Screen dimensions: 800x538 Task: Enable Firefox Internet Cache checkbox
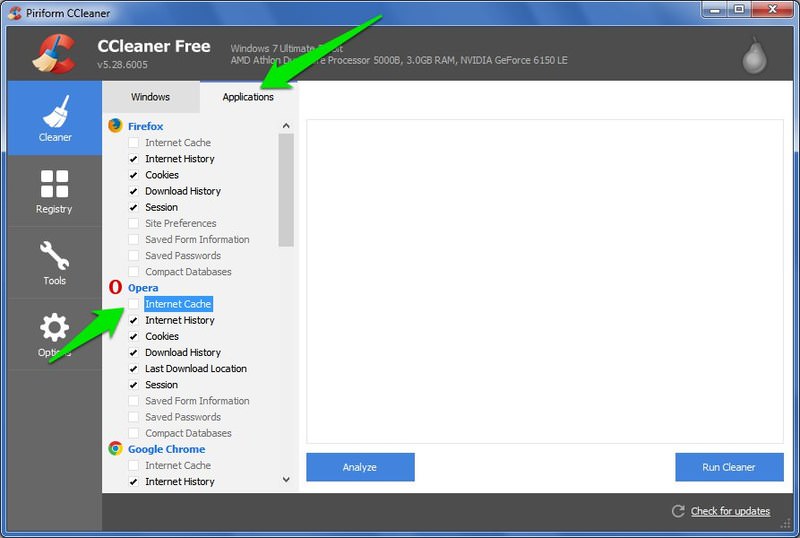point(133,142)
